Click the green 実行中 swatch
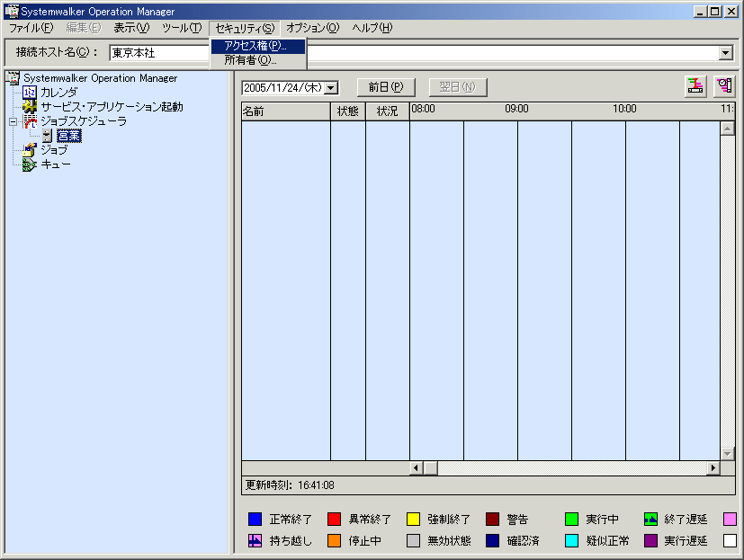 (572, 520)
